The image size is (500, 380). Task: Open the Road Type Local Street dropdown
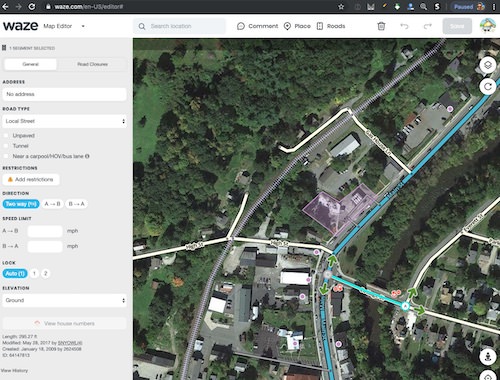tap(64, 121)
